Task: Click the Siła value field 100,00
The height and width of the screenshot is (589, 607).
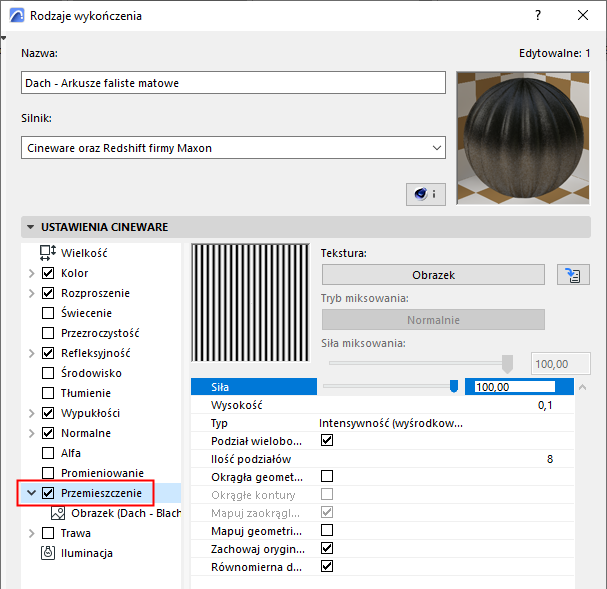Action: pos(514,387)
